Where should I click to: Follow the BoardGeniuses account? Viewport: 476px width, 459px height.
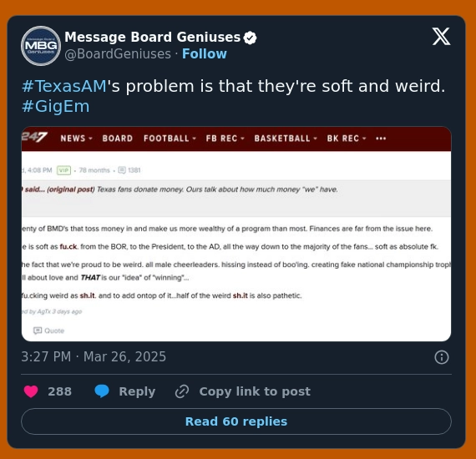tap(205, 54)
